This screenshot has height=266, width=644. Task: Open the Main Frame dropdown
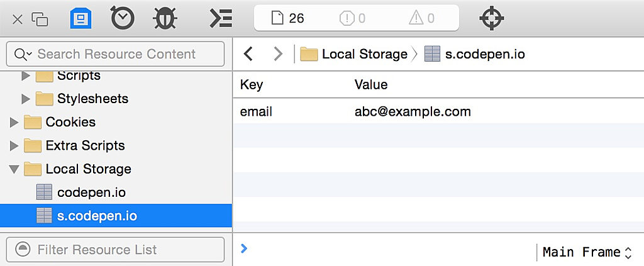[x=587, y=252]
